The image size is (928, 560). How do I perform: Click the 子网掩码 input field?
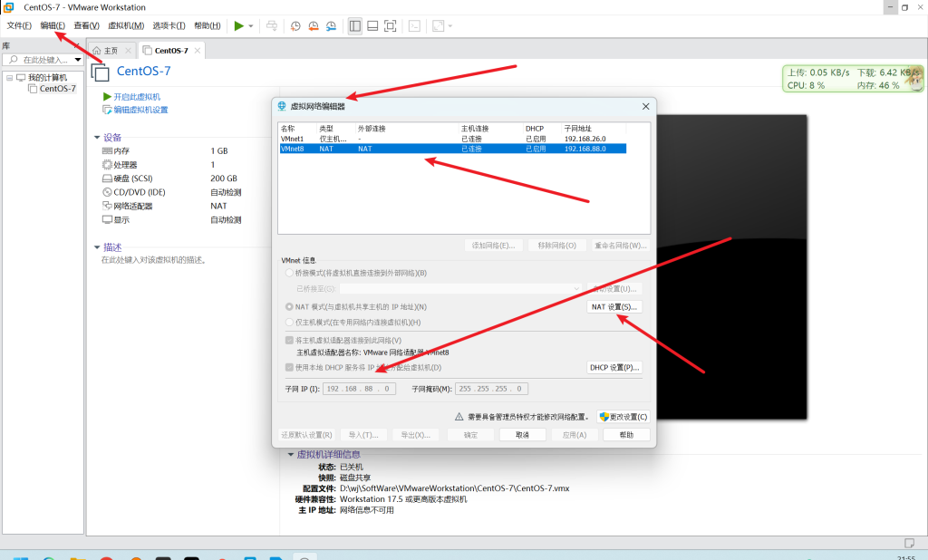pyautogui.click(x=491, y=389)
